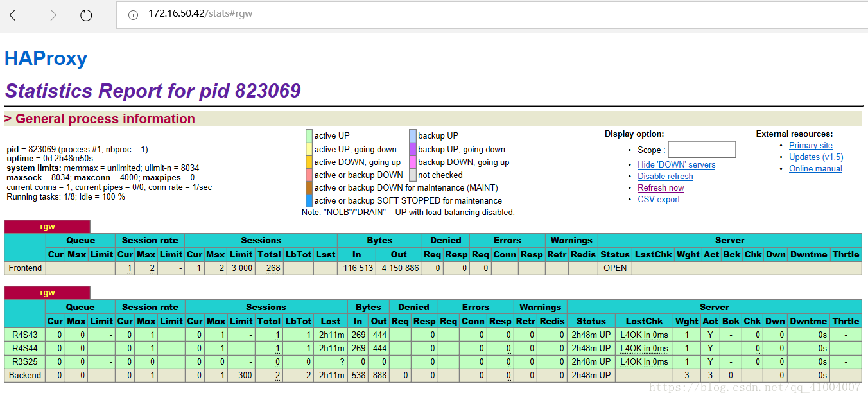Viewport: 868px width, 400px height.
Task: Visit the Primary site link
Action: click(810, 145)
